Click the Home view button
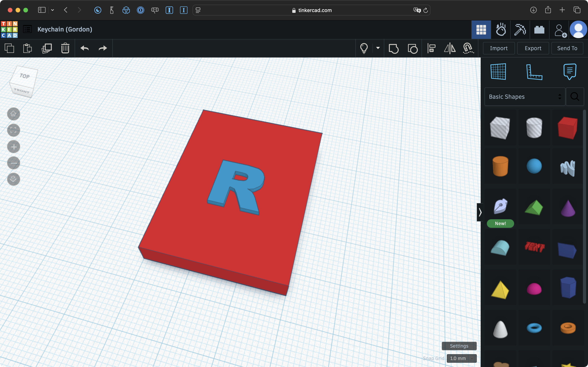Image resolution: width=588 pixels, height=367 pixels. pyautogui.click(x=13, y=114)
